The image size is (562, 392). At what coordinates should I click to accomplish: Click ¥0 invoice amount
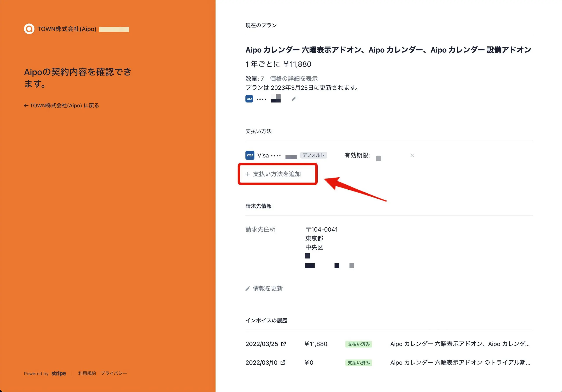[x=309, y=362]
